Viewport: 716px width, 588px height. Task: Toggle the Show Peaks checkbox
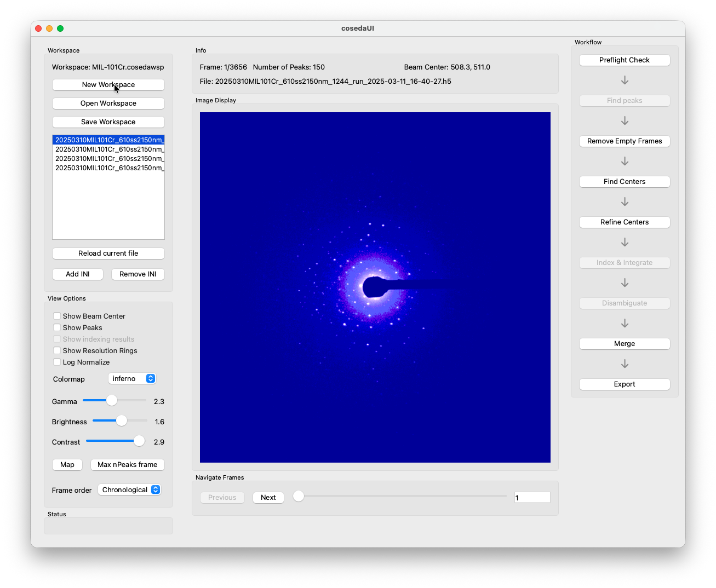point(57,327)
